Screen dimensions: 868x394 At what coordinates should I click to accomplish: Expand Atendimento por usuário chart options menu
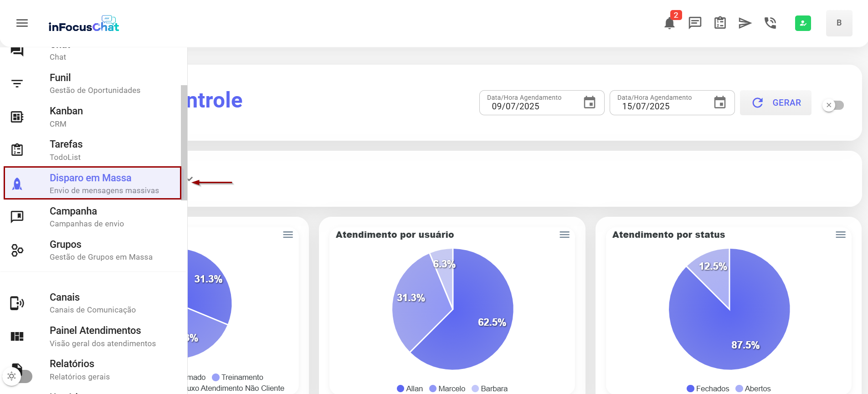pyautogui.click(x=564, y=235)
